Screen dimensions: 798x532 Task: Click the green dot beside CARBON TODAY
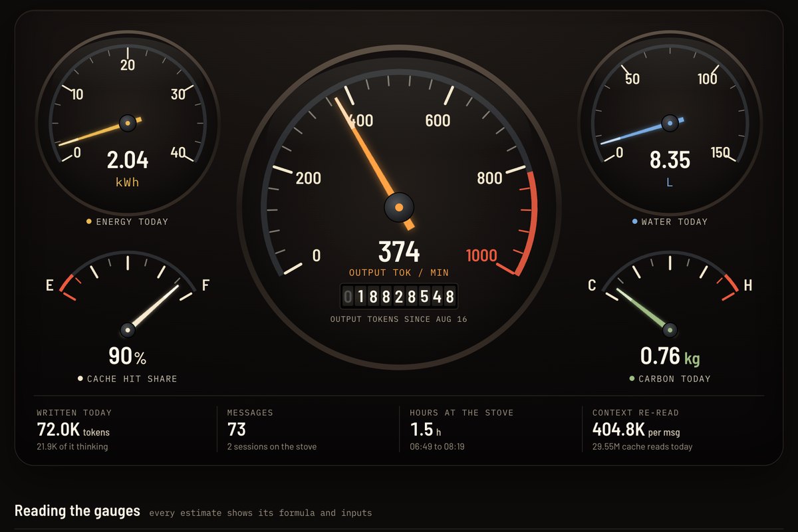point(632,378)
